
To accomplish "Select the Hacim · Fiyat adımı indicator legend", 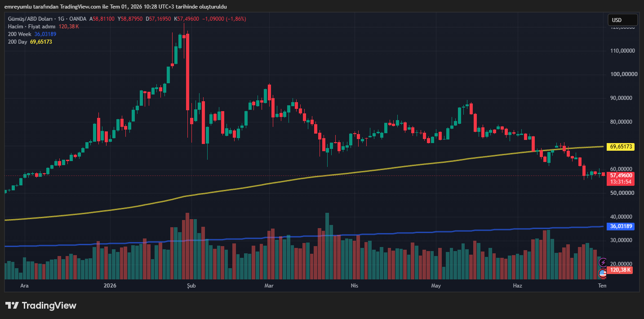I will 31,27.
